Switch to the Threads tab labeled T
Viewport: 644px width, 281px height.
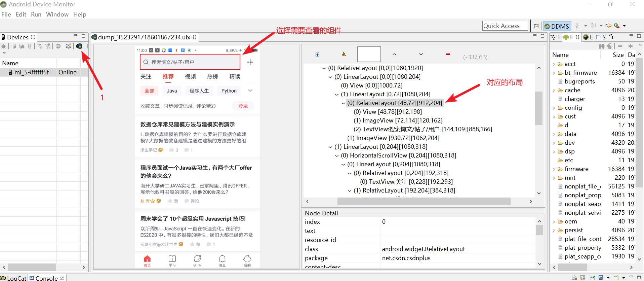(x=556, y=37)
